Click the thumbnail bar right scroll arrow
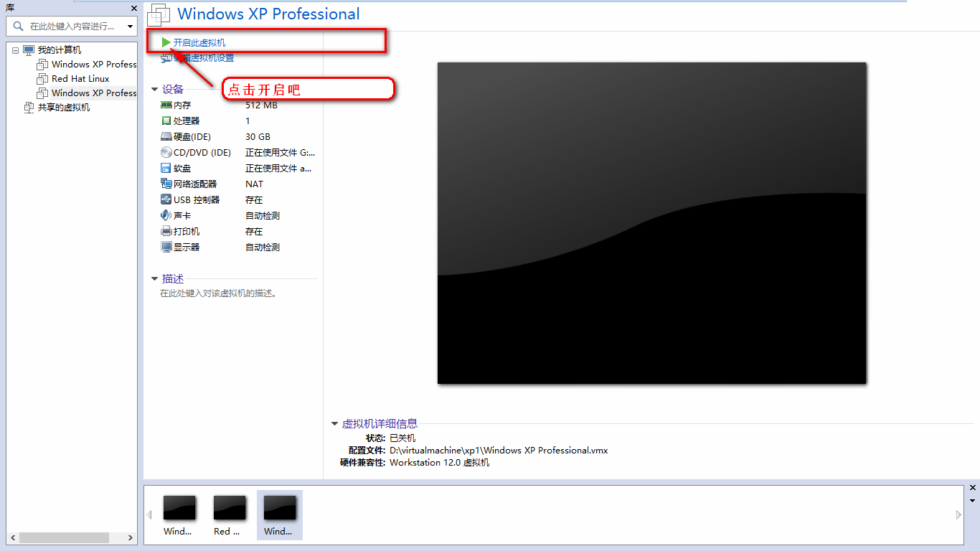This screenshot has width=980, height=551. (x=959, y=515)
